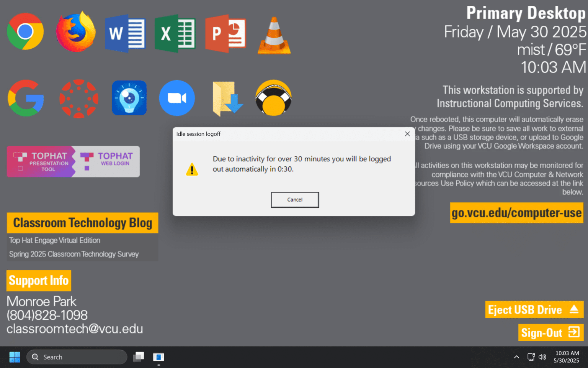Open VLC media player cone icon
Screen dimensions: 588x368
point(274,36)
